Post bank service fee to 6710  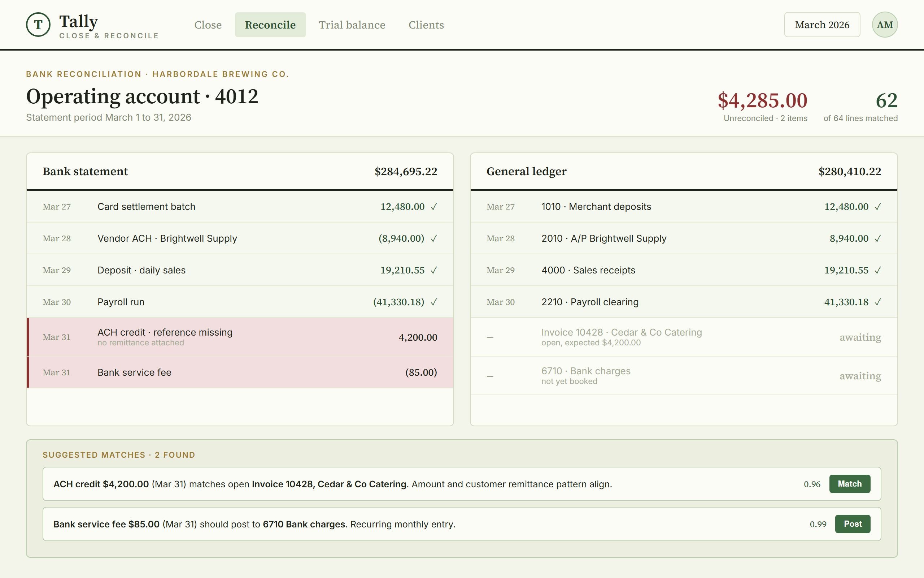[853, 524]
